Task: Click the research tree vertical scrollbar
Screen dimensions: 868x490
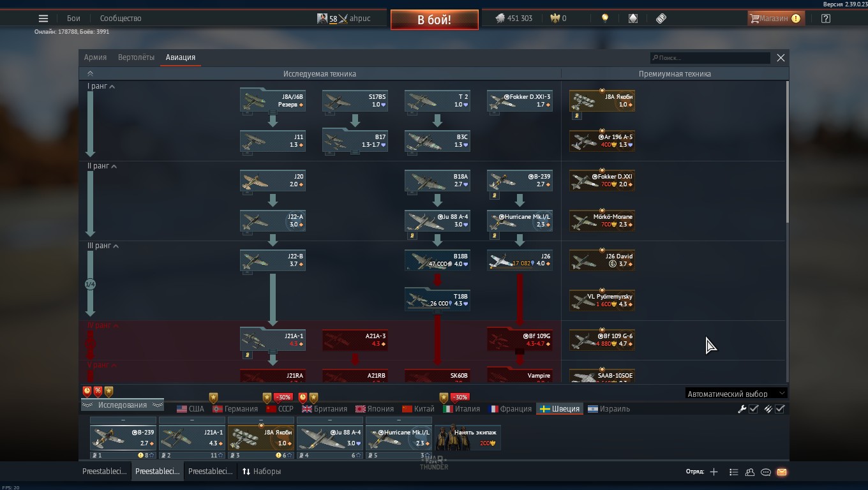Action: [x=787, y=152]
